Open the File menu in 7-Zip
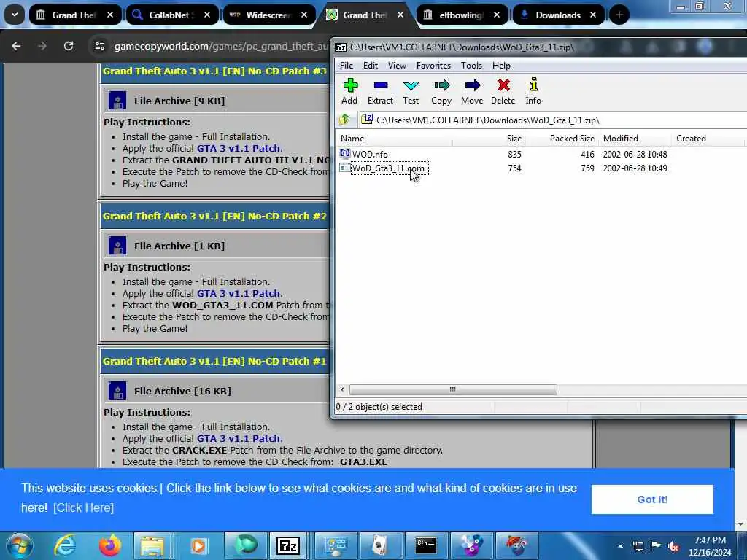Image resolution: width=747 pixels, height=560 pixels. tap(347, 65)
